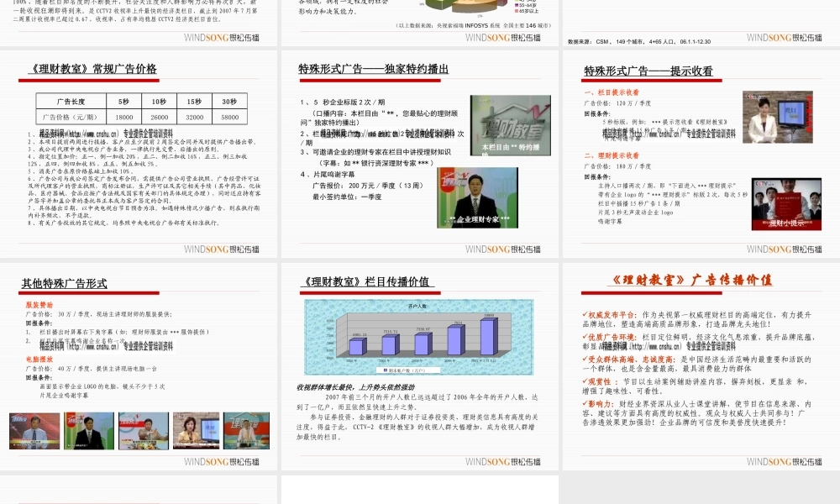This screenshot has width=840, height=504.
Task: Click the ✓受众群体高端、忠诚度高 bullet label
Action: pyautogui.click(x=629, y=360)
